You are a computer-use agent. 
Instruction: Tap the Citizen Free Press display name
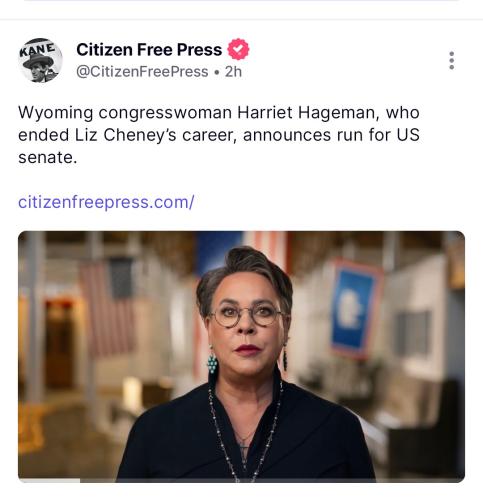coord(149,50)
